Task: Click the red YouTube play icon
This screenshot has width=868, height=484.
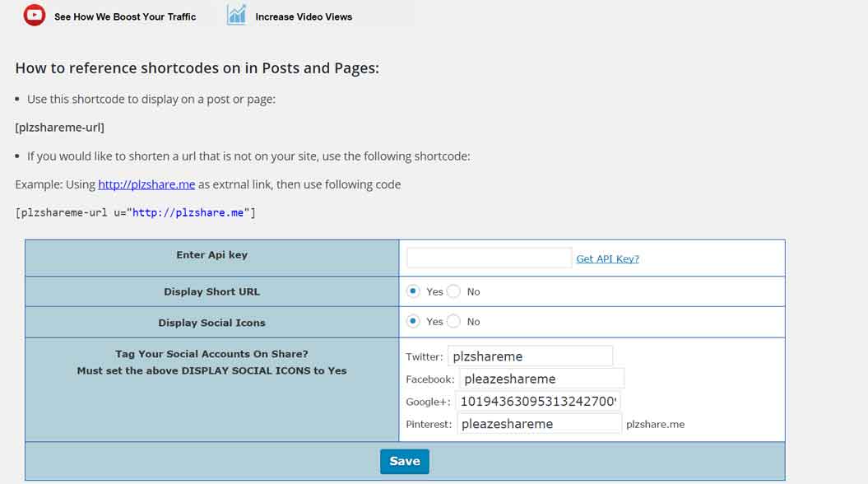Action: coord(35,14)
